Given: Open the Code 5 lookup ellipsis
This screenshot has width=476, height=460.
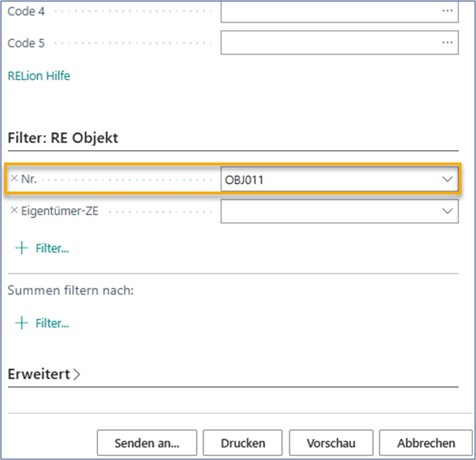Looking at the screenshot, I should click(447, 43).
